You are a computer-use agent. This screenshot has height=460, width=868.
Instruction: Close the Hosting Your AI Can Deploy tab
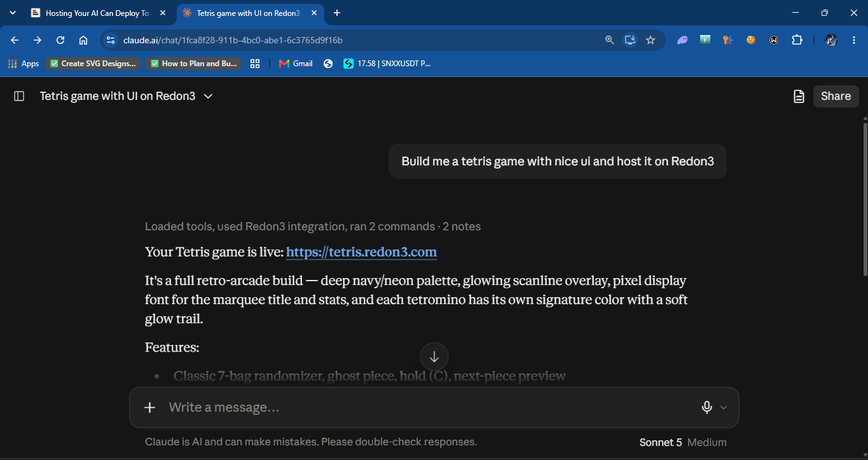click(x=163, y=13)
